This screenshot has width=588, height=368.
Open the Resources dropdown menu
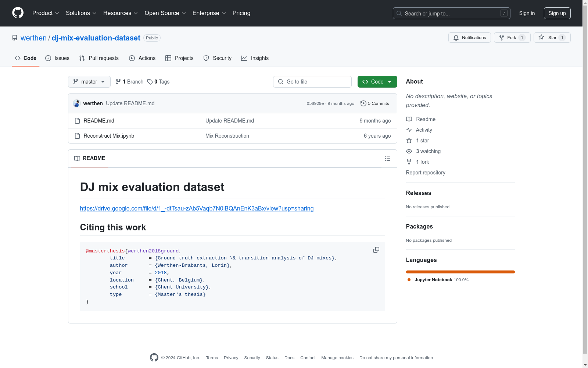[121, 13]
